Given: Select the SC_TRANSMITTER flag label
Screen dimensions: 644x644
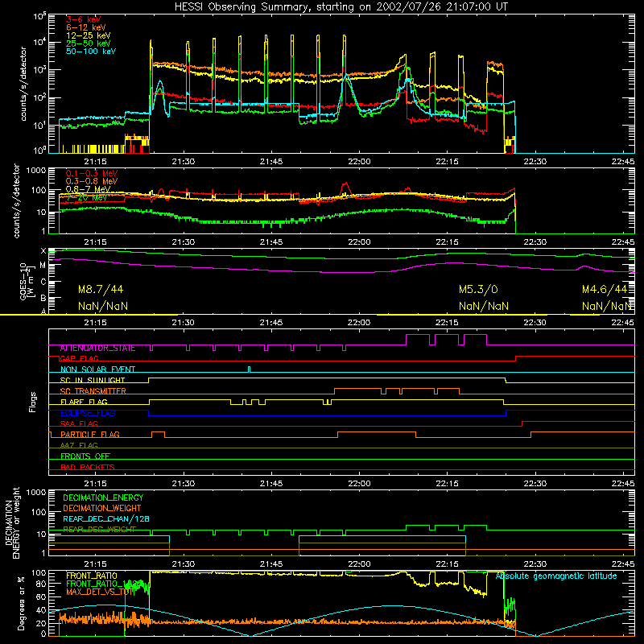Looking at the screenshot, I should pyautogui.click(x=93, y=391).
